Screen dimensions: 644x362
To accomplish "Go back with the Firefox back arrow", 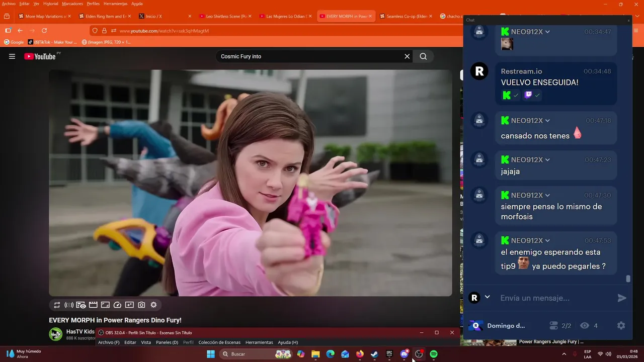I will pyautogui.click(x=20, y=31).
